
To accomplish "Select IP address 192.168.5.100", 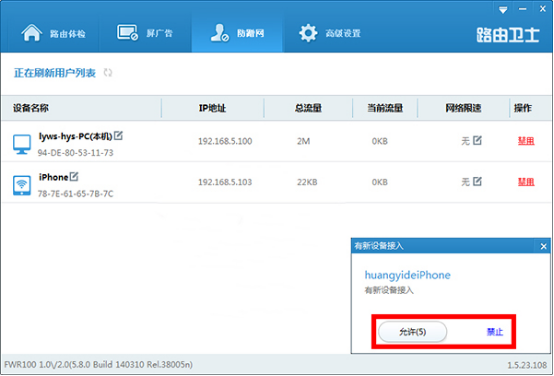I will 225,141.
